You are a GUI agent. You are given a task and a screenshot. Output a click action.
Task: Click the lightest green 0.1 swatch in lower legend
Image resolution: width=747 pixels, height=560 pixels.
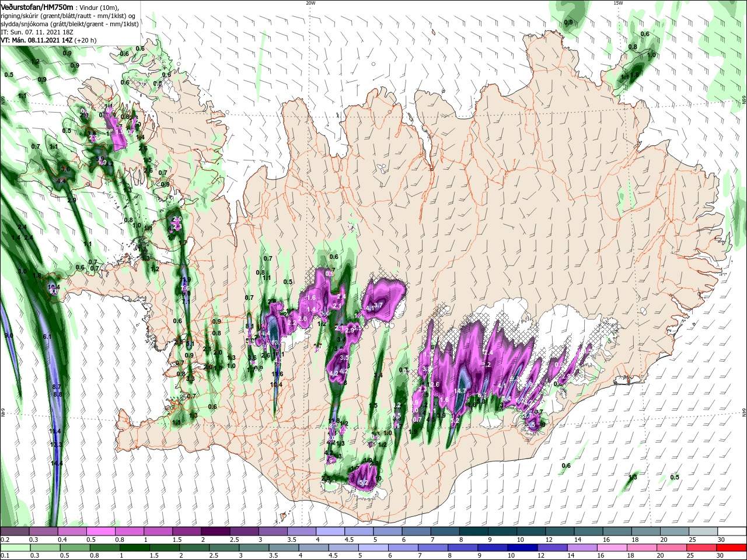[x=15, y=547]
